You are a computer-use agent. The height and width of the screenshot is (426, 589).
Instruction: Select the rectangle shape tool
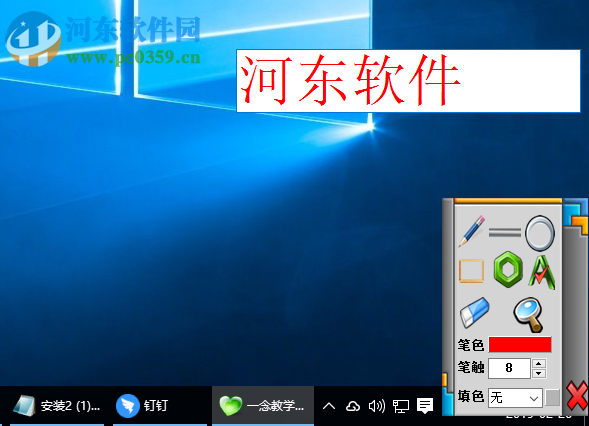click(471, 270)
